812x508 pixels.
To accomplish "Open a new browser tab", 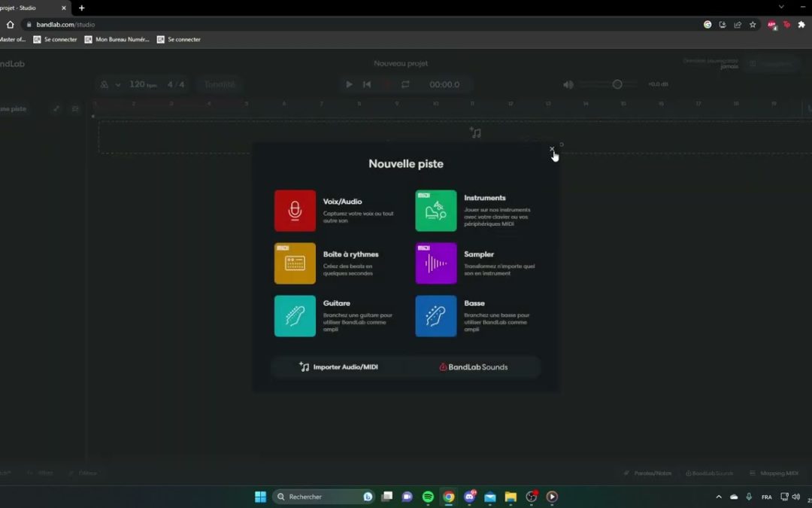I will [x=81, y=8].
